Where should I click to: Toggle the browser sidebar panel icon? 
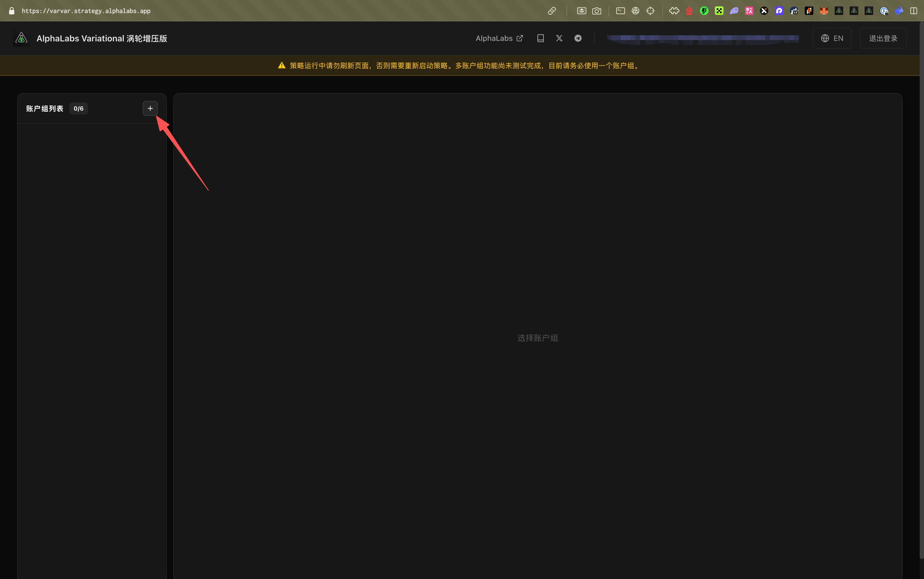pyautogui.click(x=914, y=11)
